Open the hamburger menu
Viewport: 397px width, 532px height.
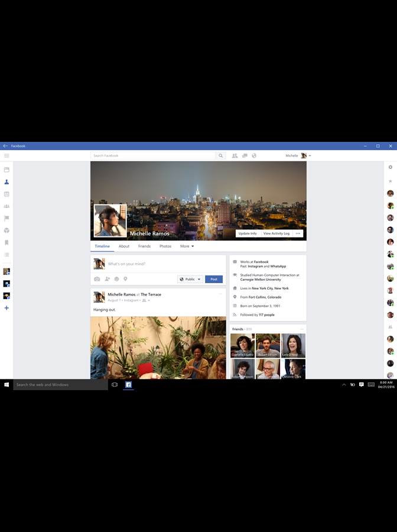coord(6,155)
